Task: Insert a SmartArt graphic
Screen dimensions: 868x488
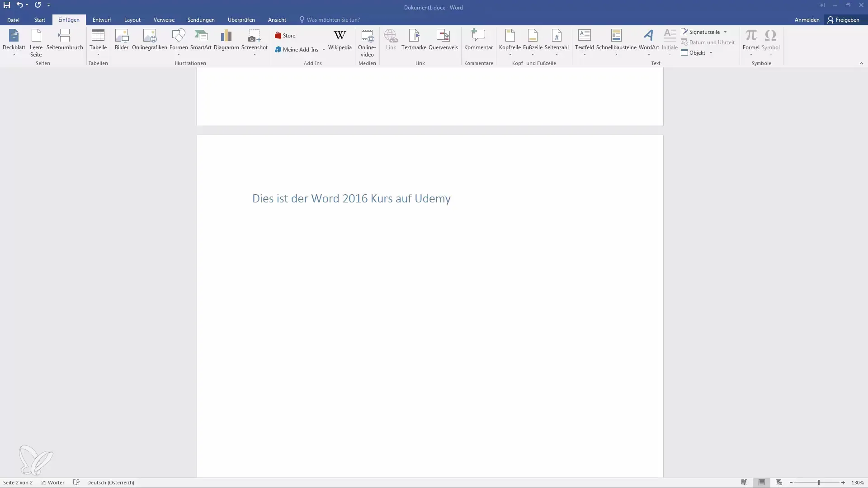Action: pos(201,40)
